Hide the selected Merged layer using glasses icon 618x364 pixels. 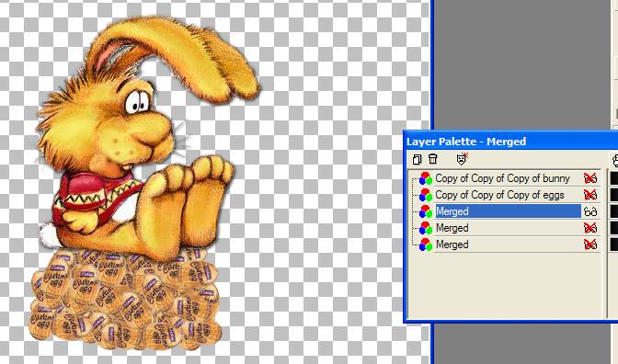[x=590, y=212]
